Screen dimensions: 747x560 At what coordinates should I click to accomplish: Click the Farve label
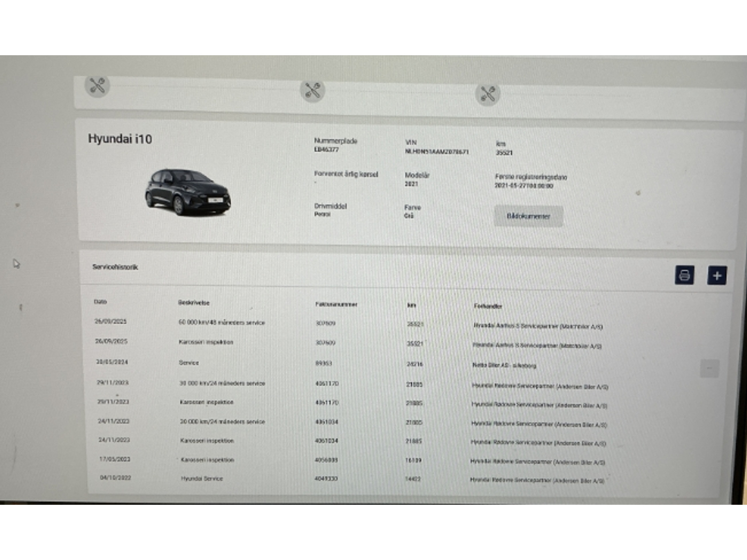click(412, 207)
